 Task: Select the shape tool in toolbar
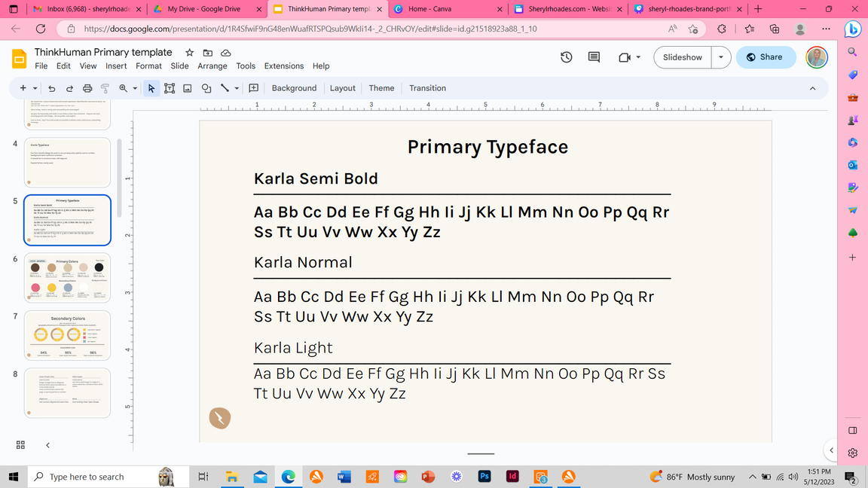point(206,88)
